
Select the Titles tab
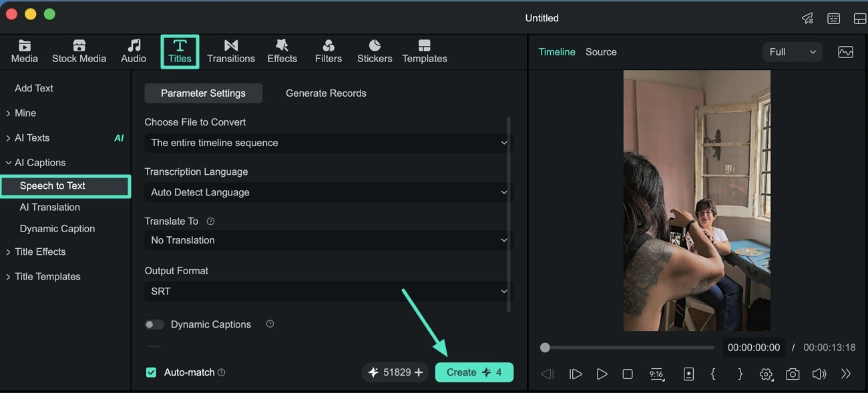pyautogui.click(x=180, y=51)
